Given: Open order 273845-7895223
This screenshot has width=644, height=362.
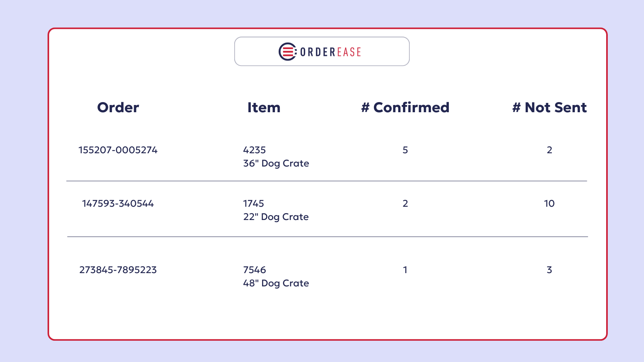Looking at the screenshot, I should [x=118, y=270].
